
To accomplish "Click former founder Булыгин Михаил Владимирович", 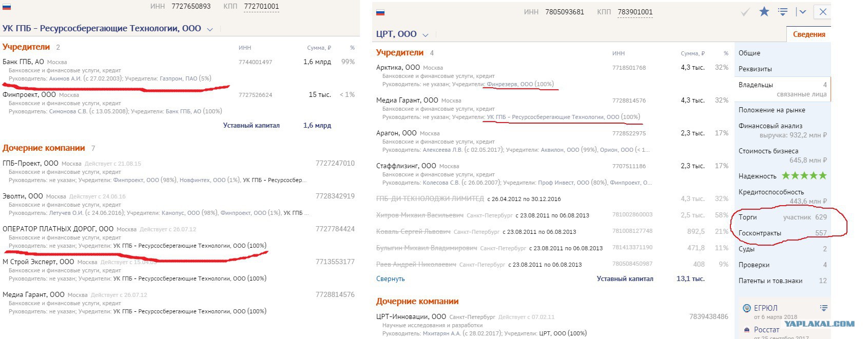I will pos(427,248).
